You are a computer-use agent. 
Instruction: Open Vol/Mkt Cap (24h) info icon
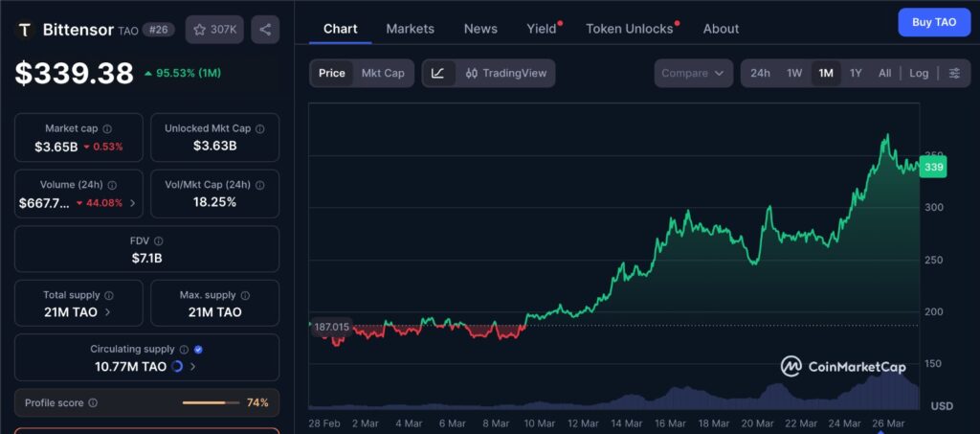pyautogui.click(x=260, y=185)
